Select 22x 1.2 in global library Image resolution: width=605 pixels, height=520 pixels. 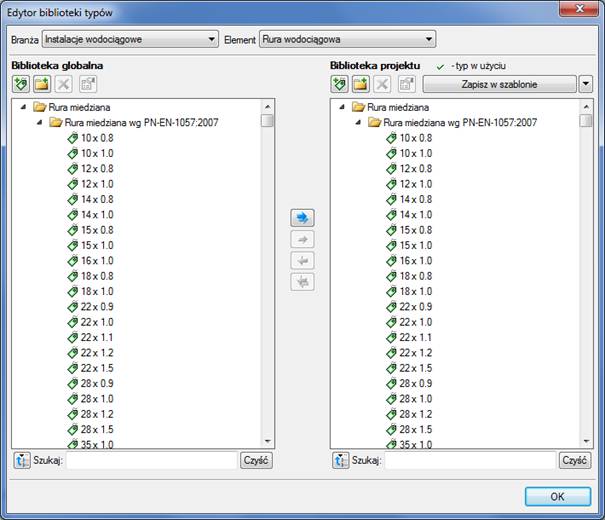(97, 353)
